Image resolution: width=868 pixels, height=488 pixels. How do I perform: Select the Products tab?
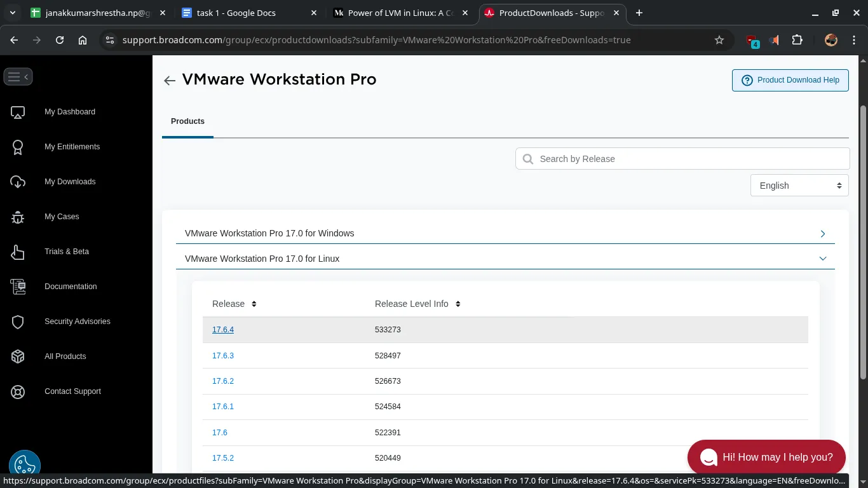[187, 121]
